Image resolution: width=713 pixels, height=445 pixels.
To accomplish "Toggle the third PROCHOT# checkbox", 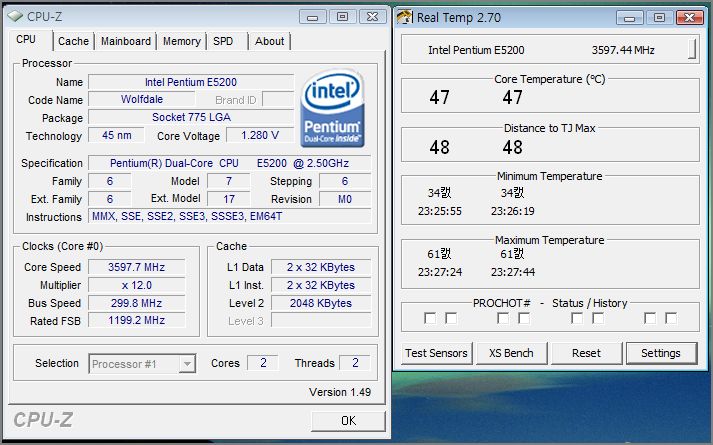I will pos(503,318).
